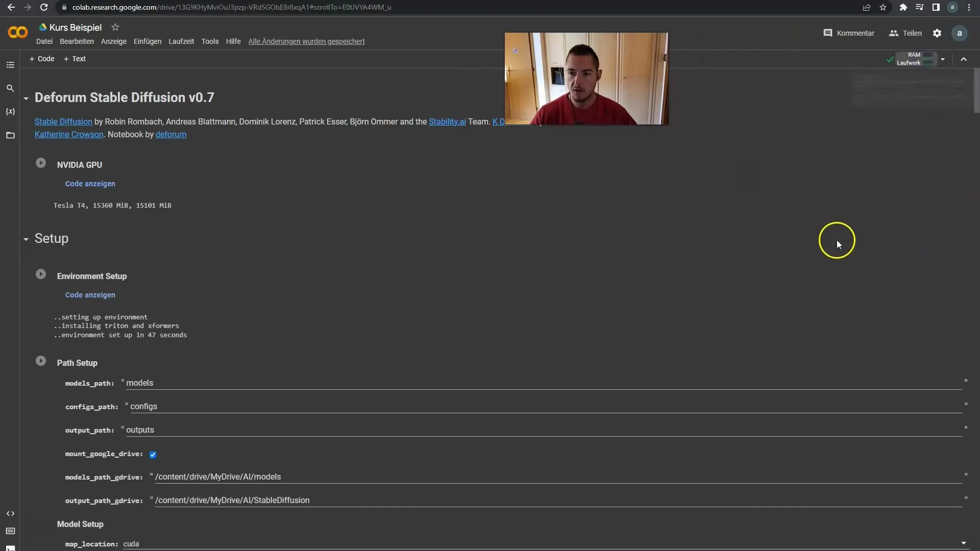Screen dimensions: 980x551
Task: Open the Kommentar panel
Action: point(849,33)
